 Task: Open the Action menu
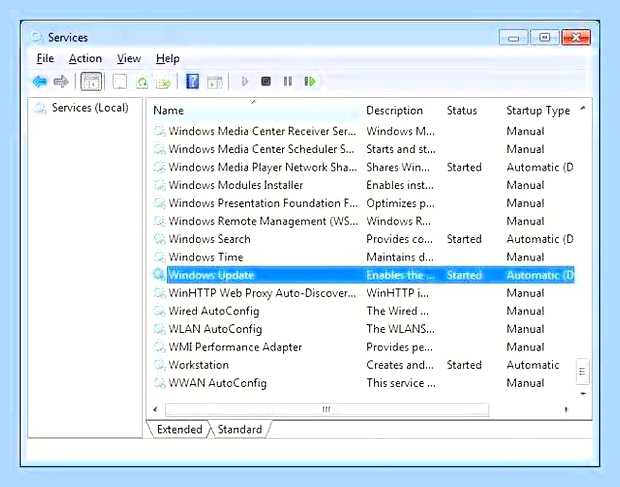coord(85,59)
